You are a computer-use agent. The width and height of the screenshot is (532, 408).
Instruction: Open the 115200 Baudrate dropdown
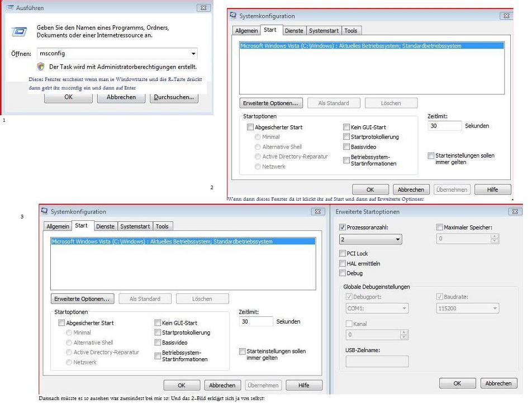[x=468, y=308]
